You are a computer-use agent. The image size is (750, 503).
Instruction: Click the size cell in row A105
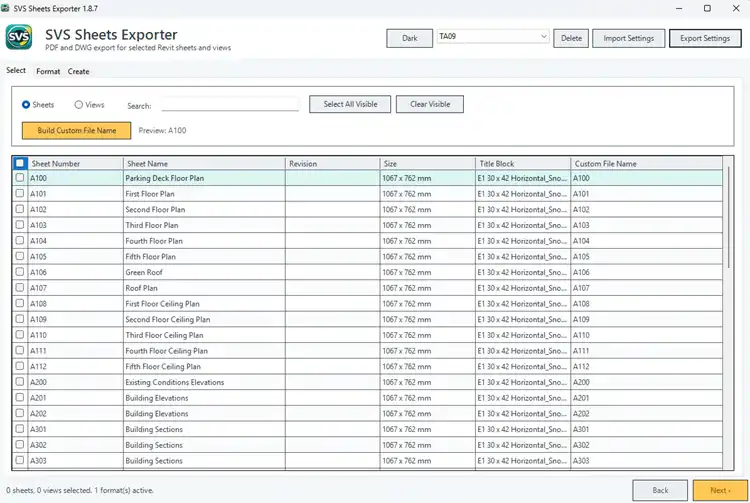[428, 257]
